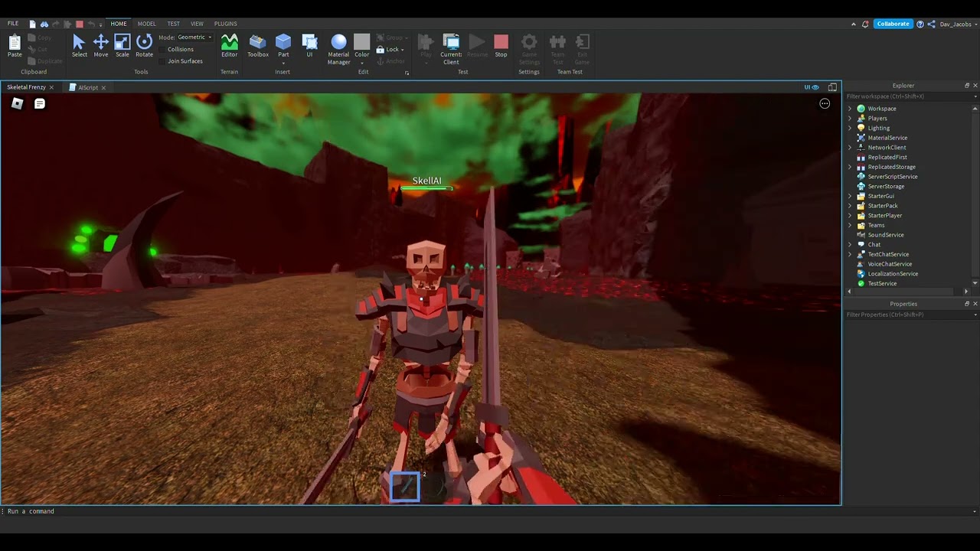This screenshot has width=980, height=551.
Task: Click the binoculars find icon
Action: pos(44,24)
